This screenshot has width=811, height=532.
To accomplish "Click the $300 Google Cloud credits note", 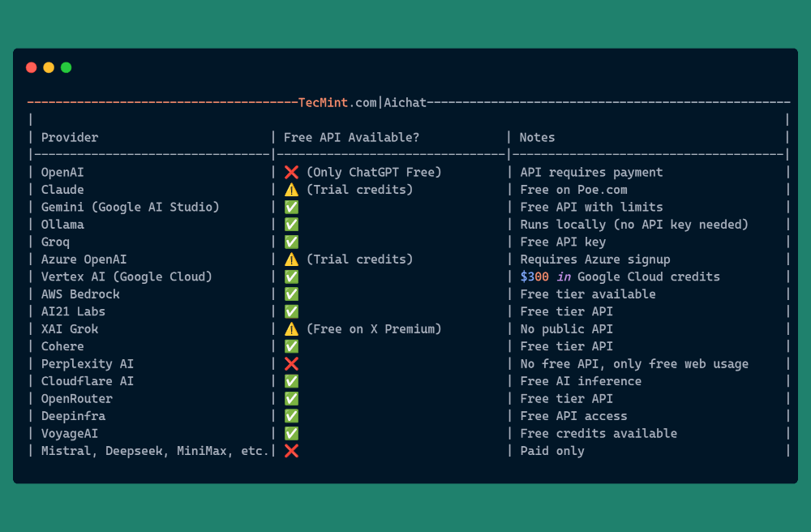I will pyautogui.click(x=620, y=277).
